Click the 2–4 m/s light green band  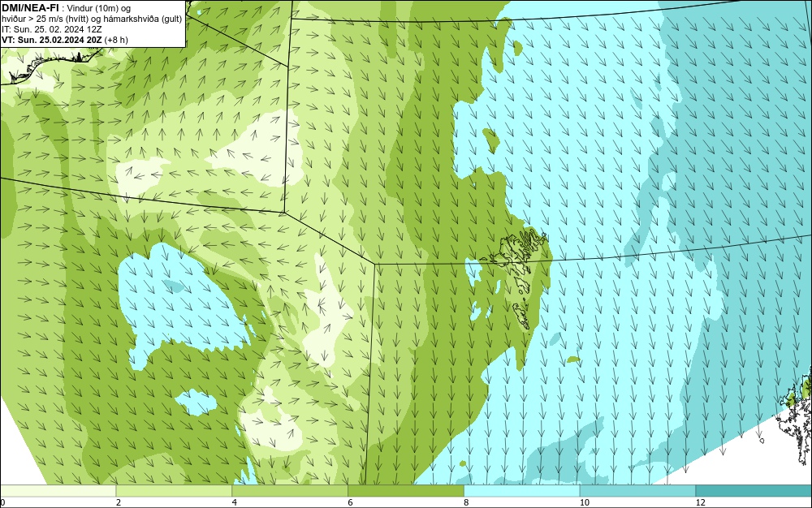174,490
